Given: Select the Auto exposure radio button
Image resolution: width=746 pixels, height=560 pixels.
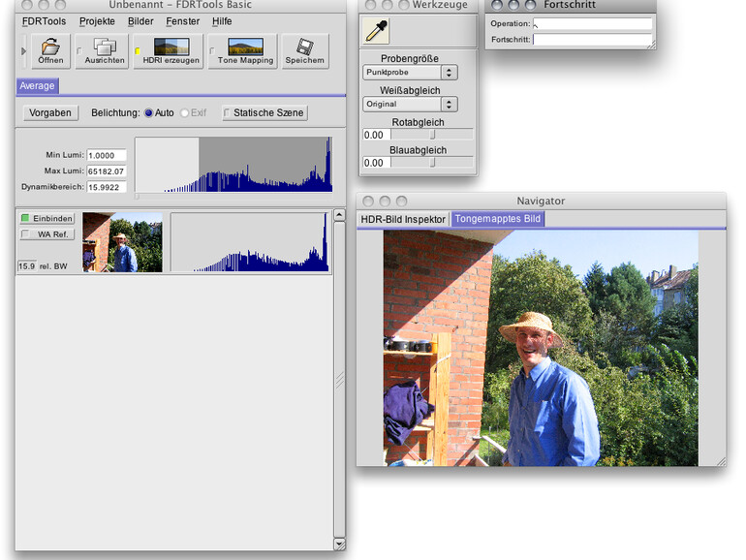Looking at the screenshot, I should [x=149, y=113].
